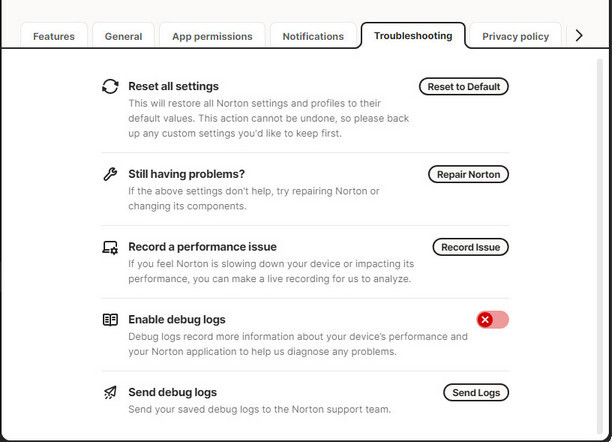Viewport: 612px width, 442px height.
Task: Click the red X on debug toggle
Action: [485, 320]
